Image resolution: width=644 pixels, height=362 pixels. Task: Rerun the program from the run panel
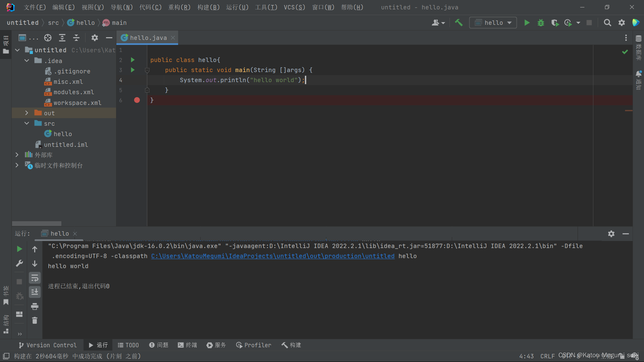click(19, 249)
